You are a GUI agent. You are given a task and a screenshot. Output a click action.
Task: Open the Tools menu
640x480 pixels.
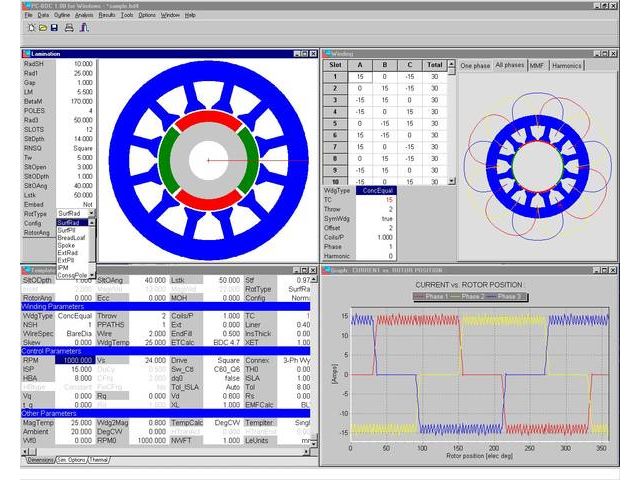(126, 15)
